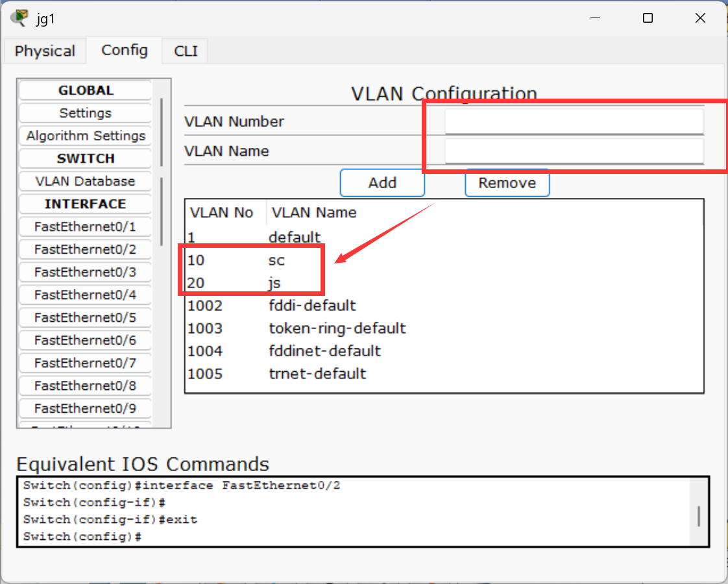Switch to the CLI tab
The image size is (728, 584).
pos(186,51)
